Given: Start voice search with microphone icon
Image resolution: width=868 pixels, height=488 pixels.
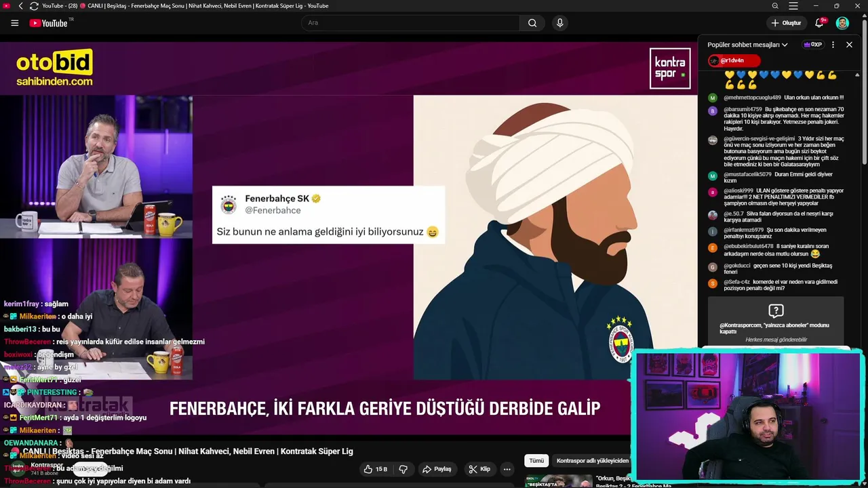Looking at the screenshot, I should [559, 23].
